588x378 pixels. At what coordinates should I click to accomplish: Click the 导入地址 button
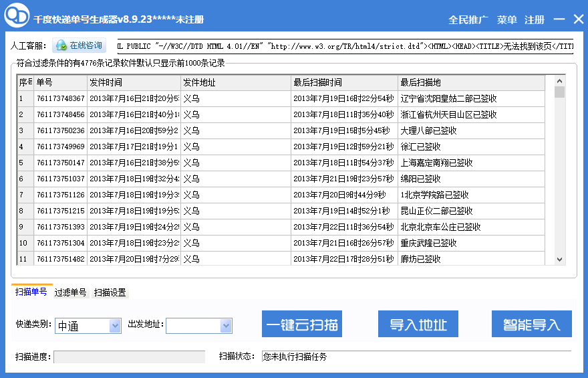[x=418, y=324]
